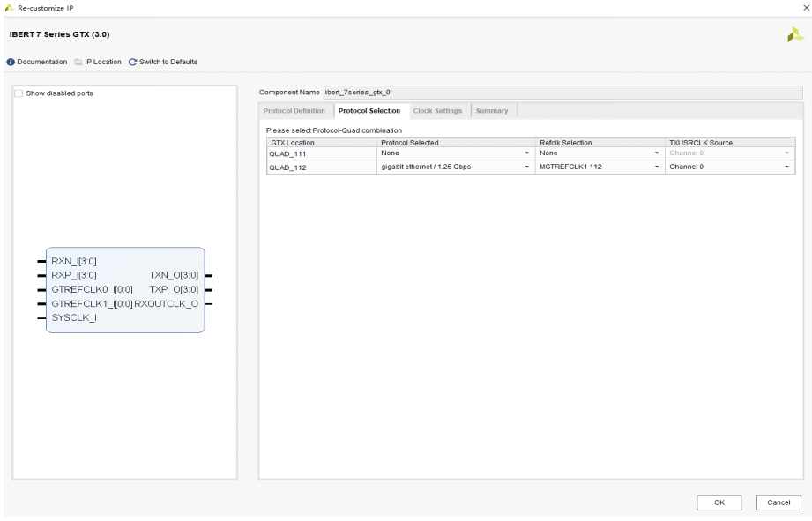This screenshot has height=521, width=812.
Task: Click the IP Location folder icon
Action: [78, 62]
